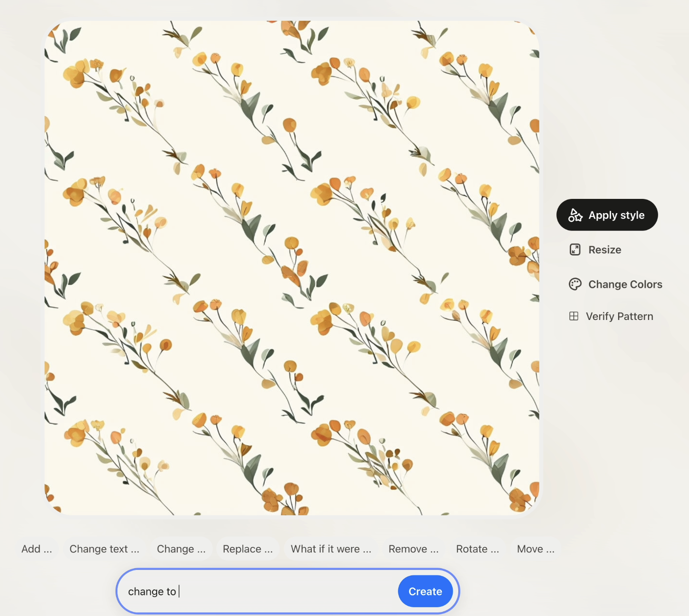Viewport: 689px width, 616px height.
Task: Select the Apply style text label
Action: click(x=616, y=215)
